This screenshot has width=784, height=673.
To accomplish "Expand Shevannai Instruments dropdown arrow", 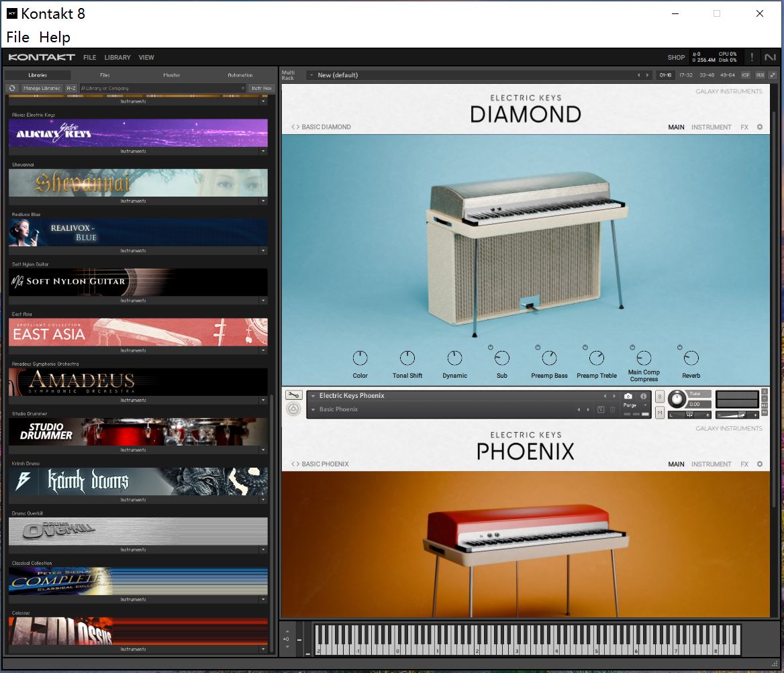I will point(263,201).
